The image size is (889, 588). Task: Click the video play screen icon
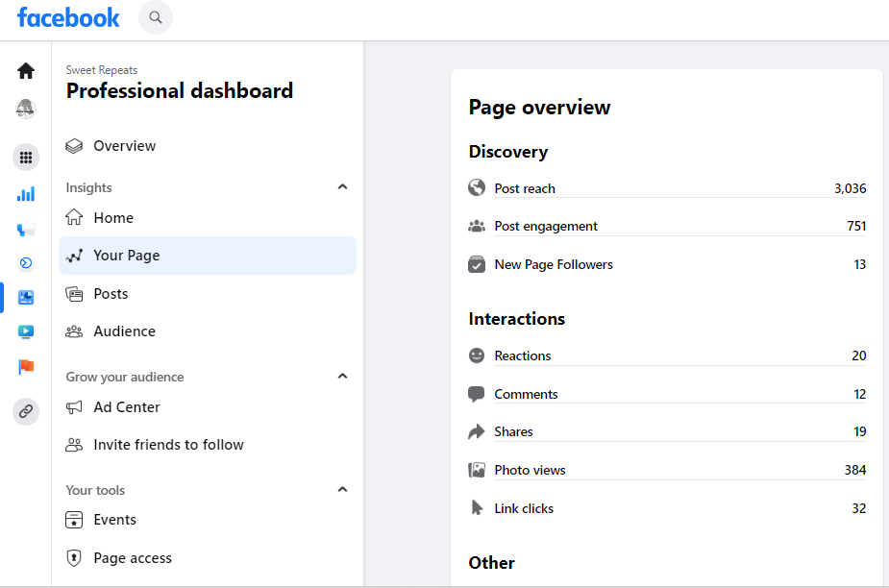(26, 332)
